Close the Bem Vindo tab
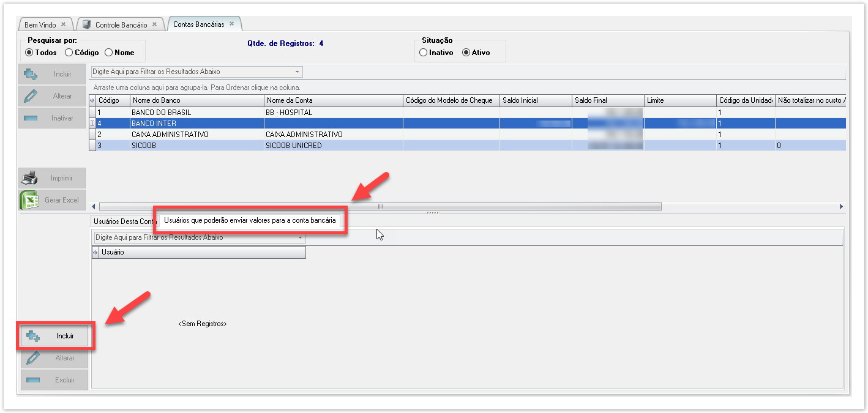 (64, 24)
